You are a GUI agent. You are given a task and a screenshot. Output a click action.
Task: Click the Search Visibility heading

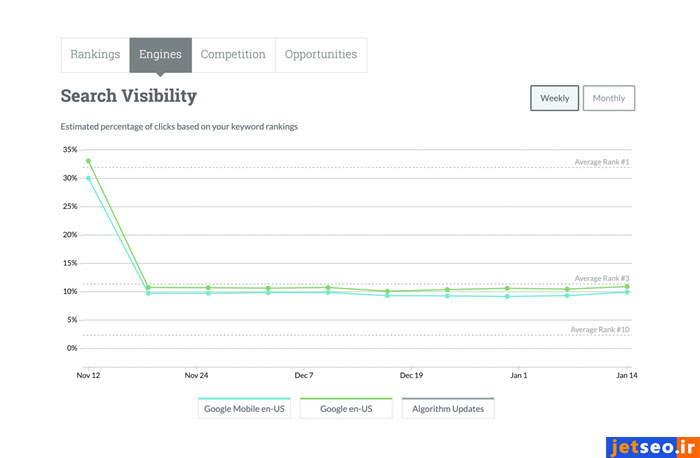[x=128, y=97]
